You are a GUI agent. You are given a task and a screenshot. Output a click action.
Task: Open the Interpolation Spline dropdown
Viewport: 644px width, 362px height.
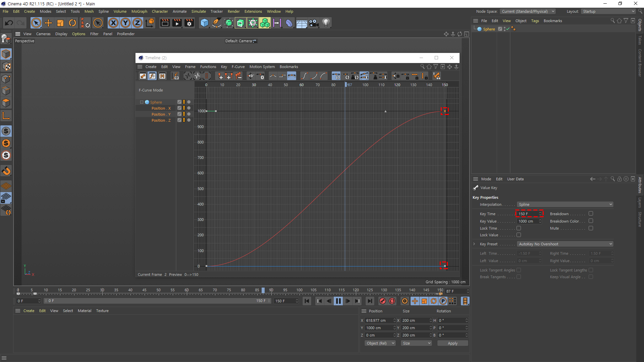click(565, 204)
